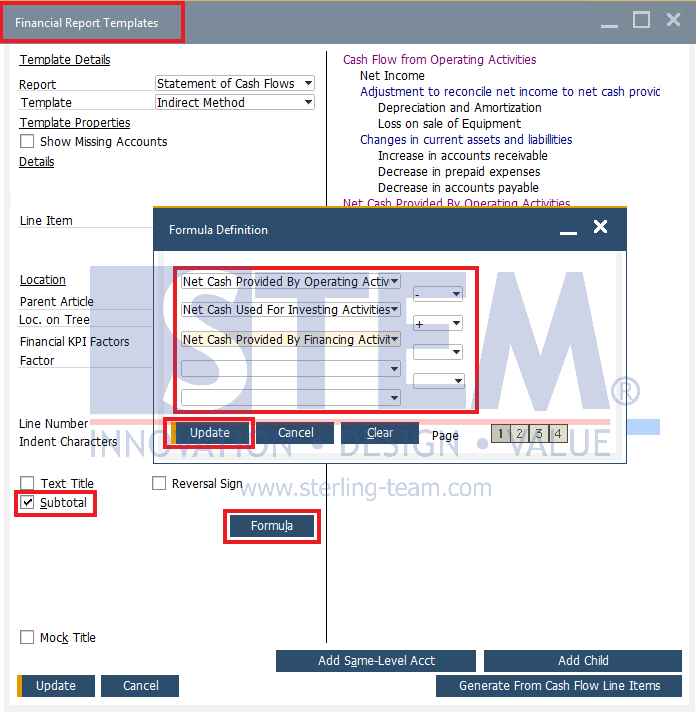The image size is (696, 712).
Task: Go to formula page 1
Action: click(500, 434)
